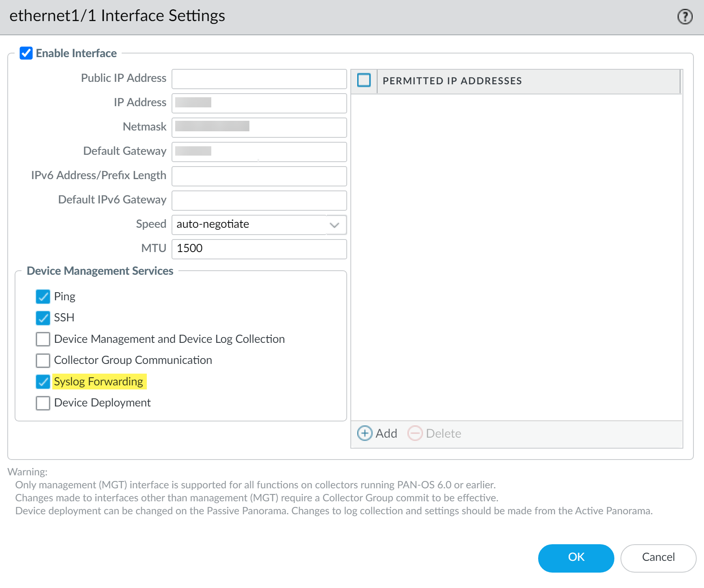Disable the SSH service checkbox

point(43,318)
